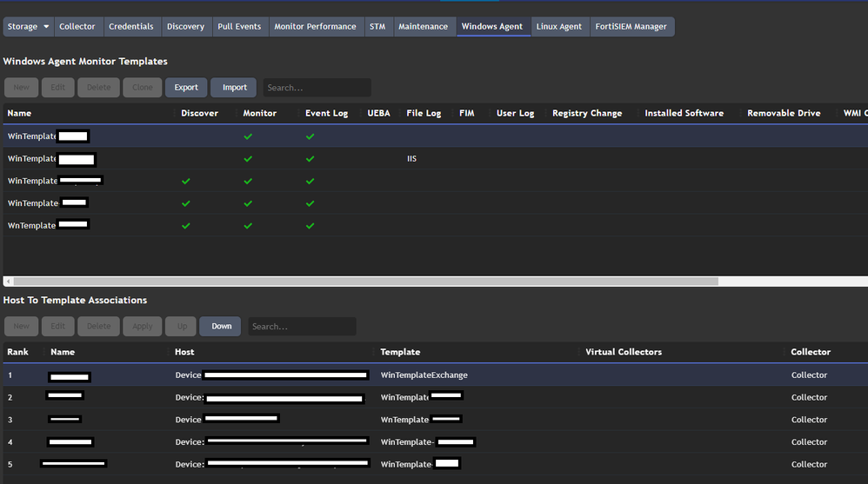Select the WinTemplateExchange association row
This screenshot has width=868, height=484.
[424, 375]
